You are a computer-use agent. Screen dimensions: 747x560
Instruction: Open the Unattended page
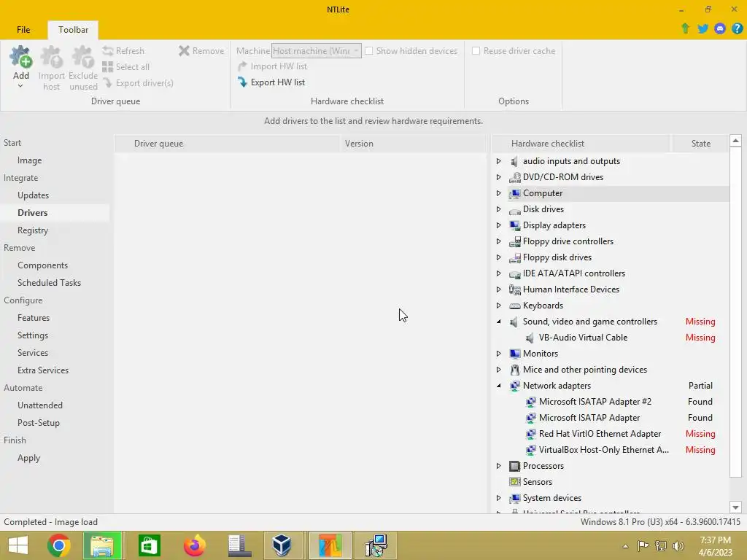pos(40,405)
